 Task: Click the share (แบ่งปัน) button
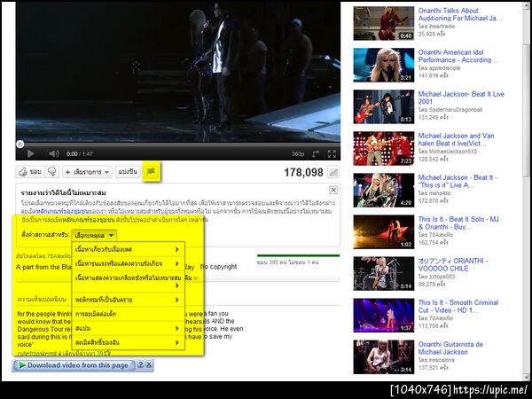128,172
